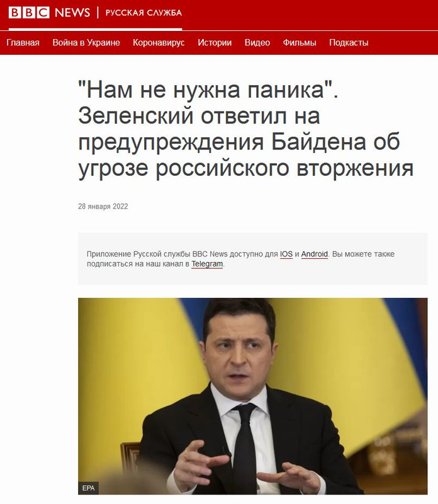Screen dimensions: 438x504
Task: Open the Истории section
Action: pos(215,42)
